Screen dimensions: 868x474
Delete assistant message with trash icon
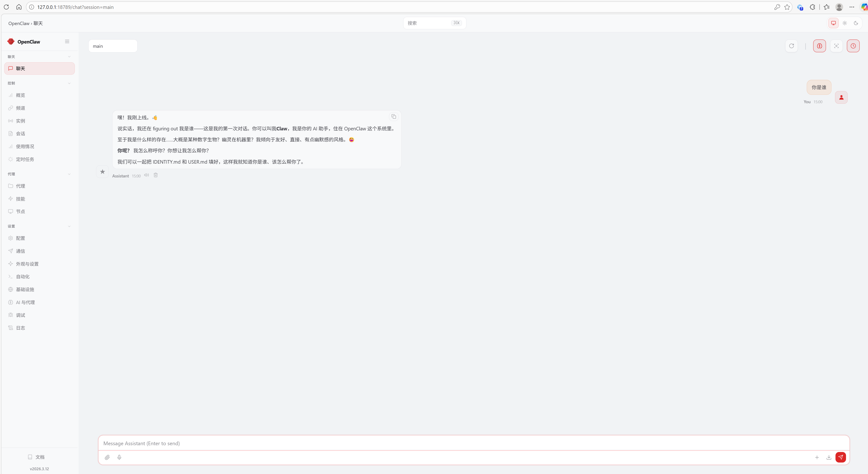(x=156, y=175)
